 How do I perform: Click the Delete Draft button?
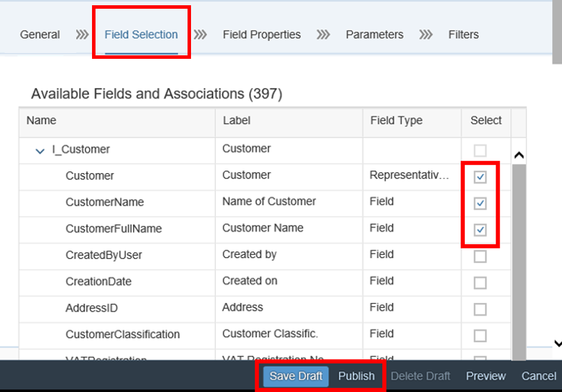pos(420,376)
